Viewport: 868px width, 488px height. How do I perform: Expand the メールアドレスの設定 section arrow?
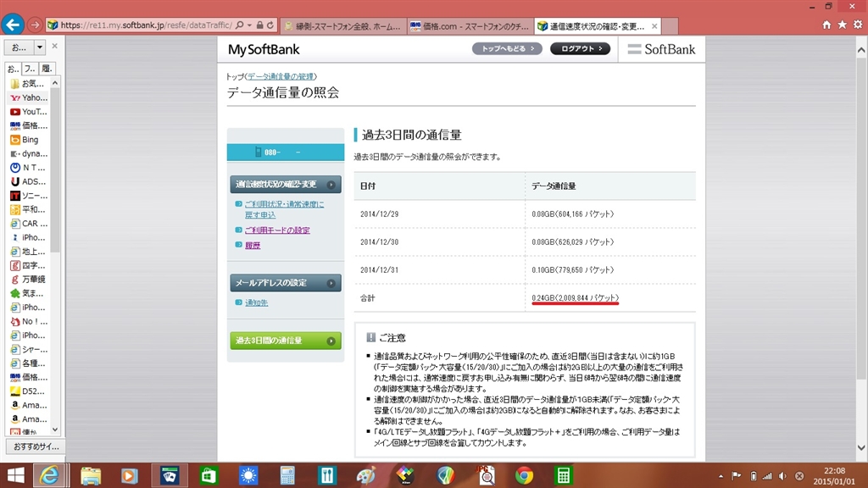331,283
